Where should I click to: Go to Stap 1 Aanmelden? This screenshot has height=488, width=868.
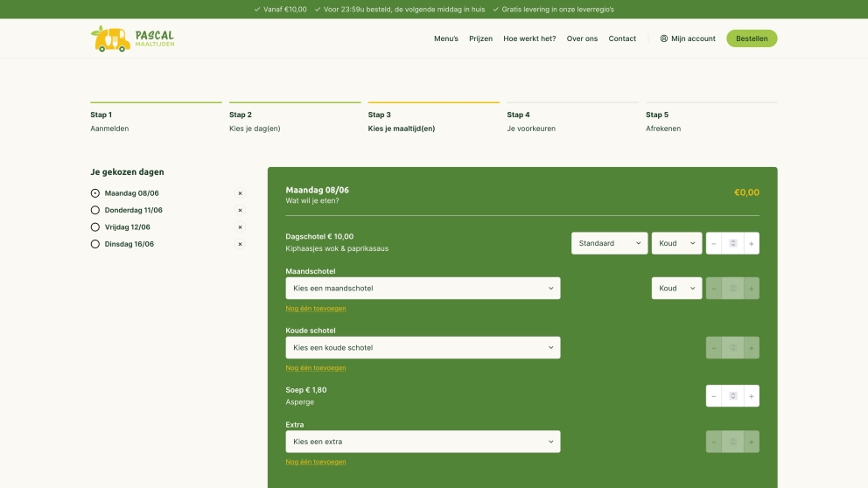click(156, 118)
